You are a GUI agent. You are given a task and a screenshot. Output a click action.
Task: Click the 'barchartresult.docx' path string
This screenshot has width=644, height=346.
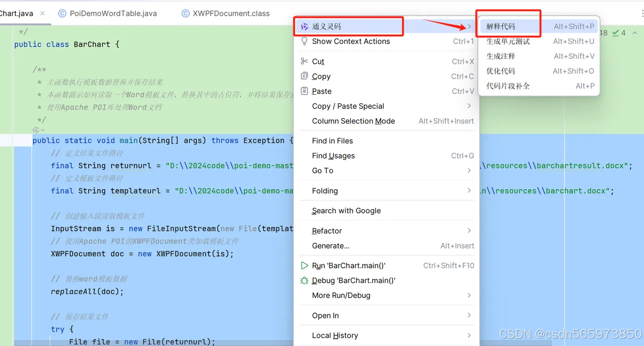[x=581, y=166]
